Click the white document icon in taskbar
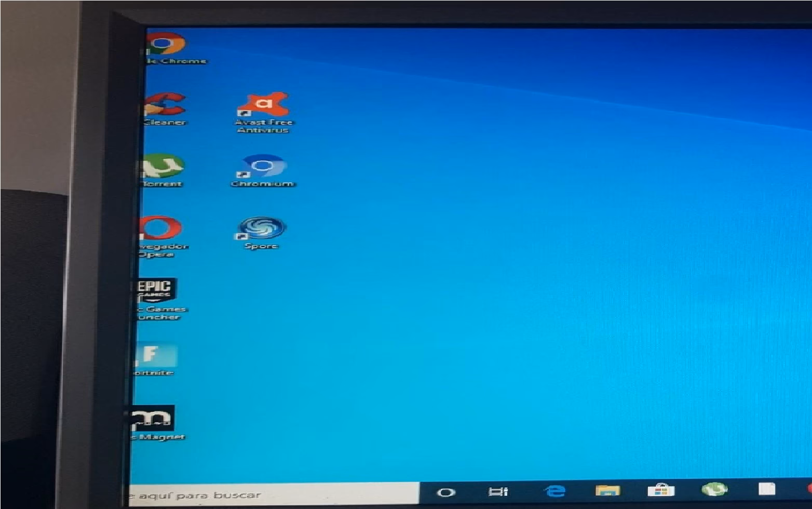This screenshot has height=509, width=812. [x=767, y=488]
